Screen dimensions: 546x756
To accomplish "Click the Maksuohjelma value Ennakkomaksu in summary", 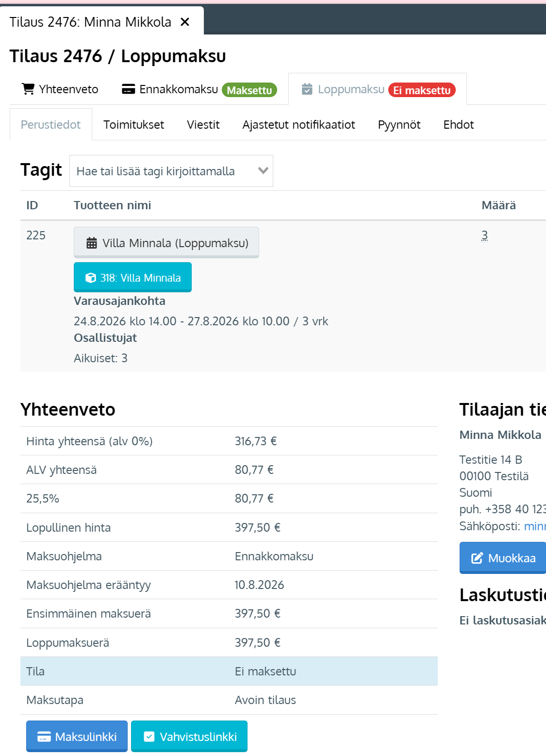I will [274, 556].
